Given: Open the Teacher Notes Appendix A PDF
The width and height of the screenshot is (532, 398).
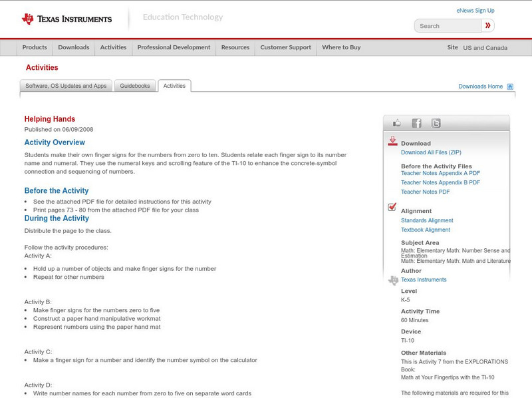Looking at the screenshot, I should coord(440,173).
